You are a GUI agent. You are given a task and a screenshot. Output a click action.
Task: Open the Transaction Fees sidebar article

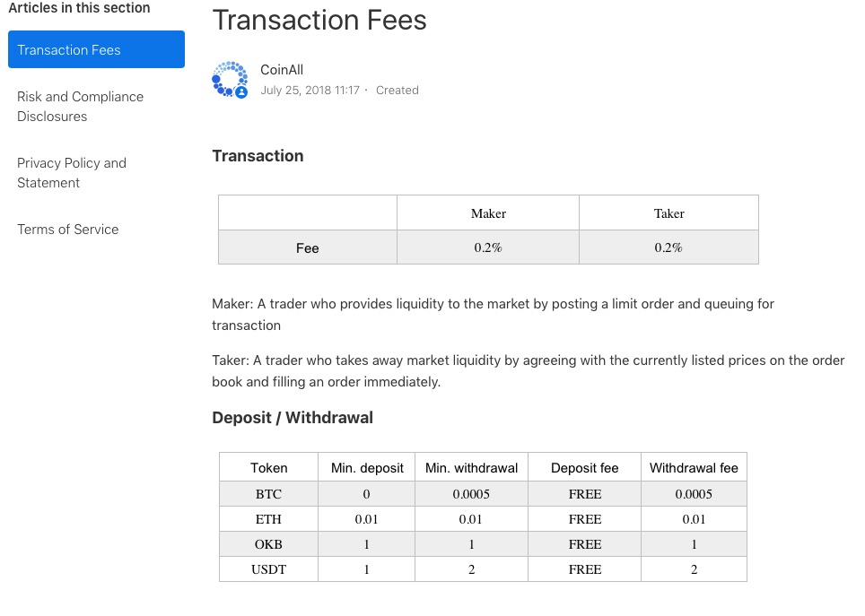click(x=96, y=49)
